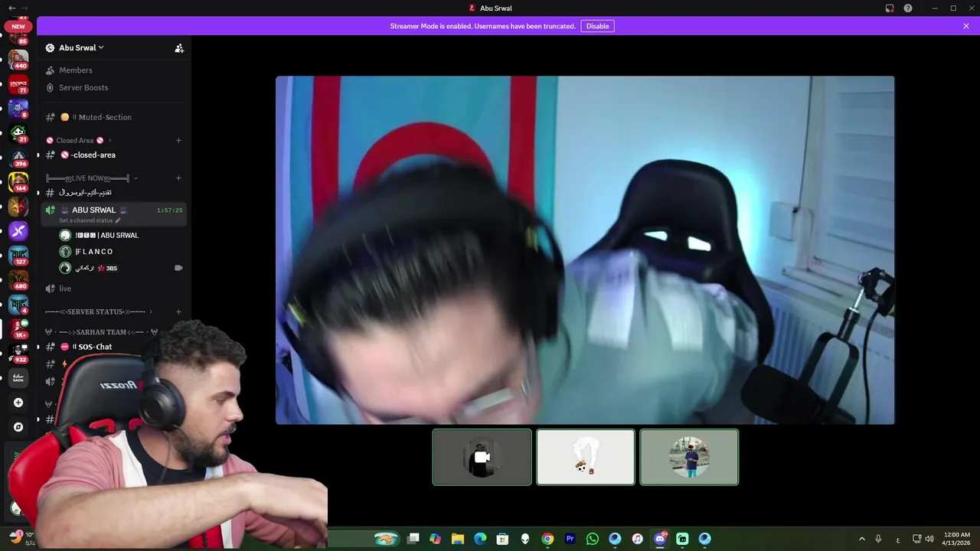Screen dimensions: 980x551
Task: Disable Streamer Mode via the Disable button
Action: [597, 26]
